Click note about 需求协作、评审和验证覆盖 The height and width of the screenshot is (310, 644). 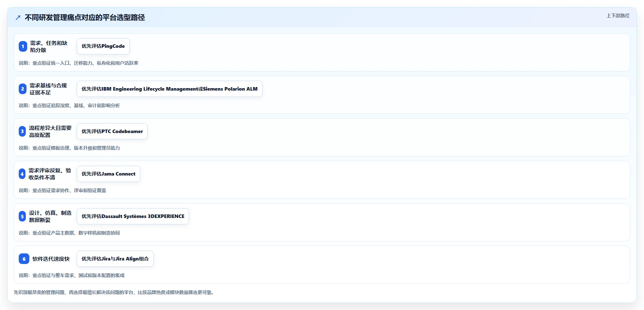(63, 190)
